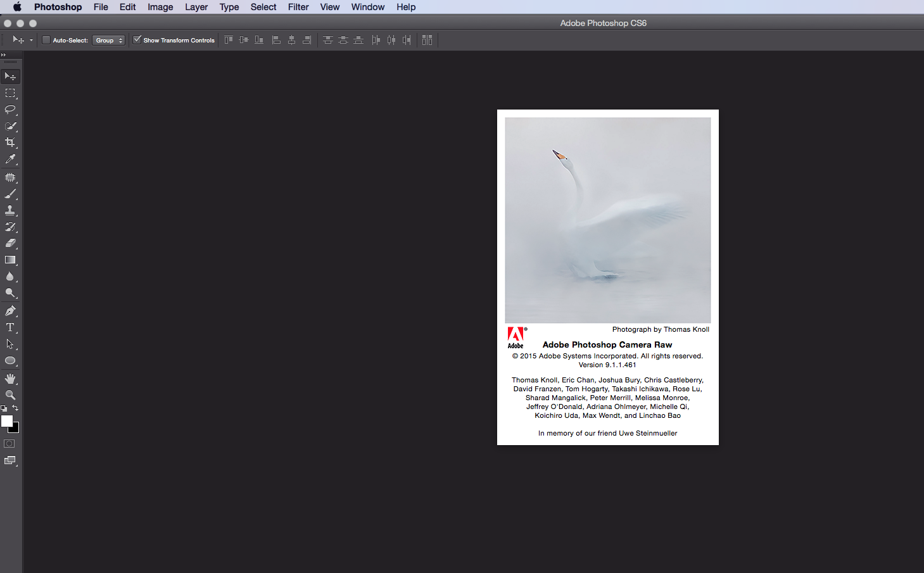Screen dimensions: 924x573
Task: Click Distribute left edges button
Action: 376,40
